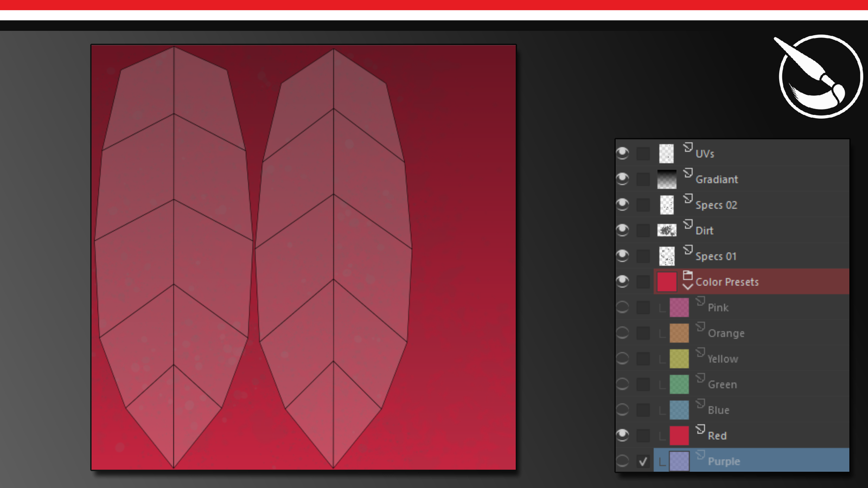This screenshot has width=868, height=488.
Task: Collapse the Color Presets group arrow
Action: click(688, 287)
